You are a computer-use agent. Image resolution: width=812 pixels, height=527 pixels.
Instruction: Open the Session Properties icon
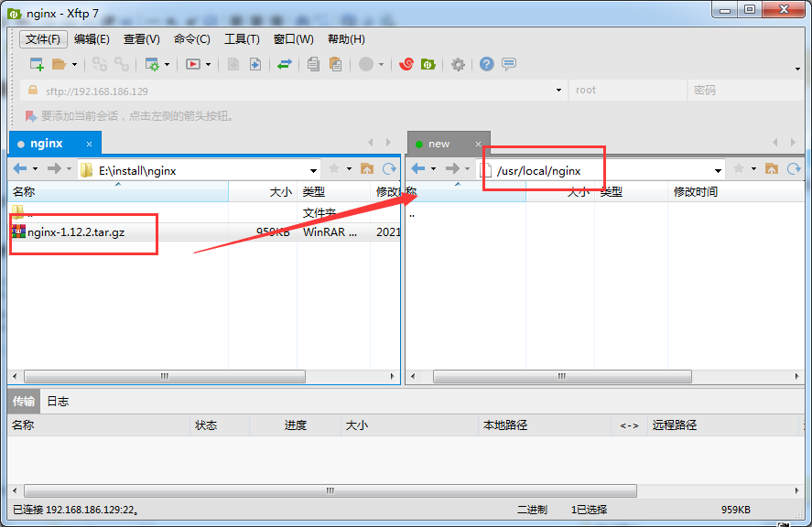coord(152,64)
